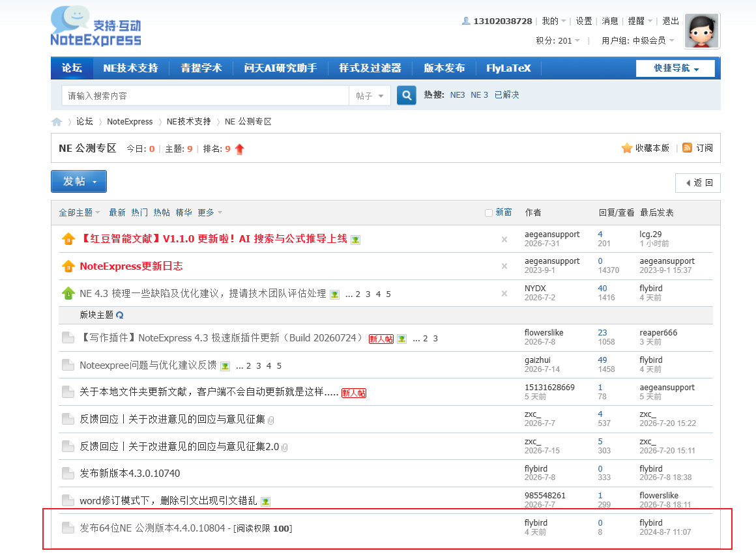The image size is (756, 555).
Task: Open the 问天AI研究助手 nav tab
Action: 280,68
